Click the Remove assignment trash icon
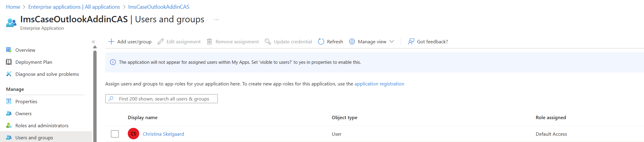The width and height of the screenshot is (644, 142). (209, 42)
